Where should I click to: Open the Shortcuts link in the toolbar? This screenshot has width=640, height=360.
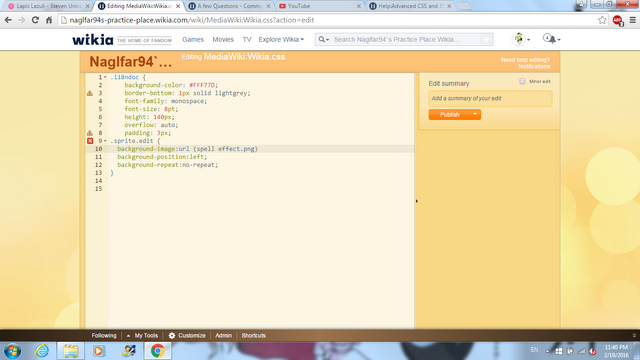coord(253,336)
